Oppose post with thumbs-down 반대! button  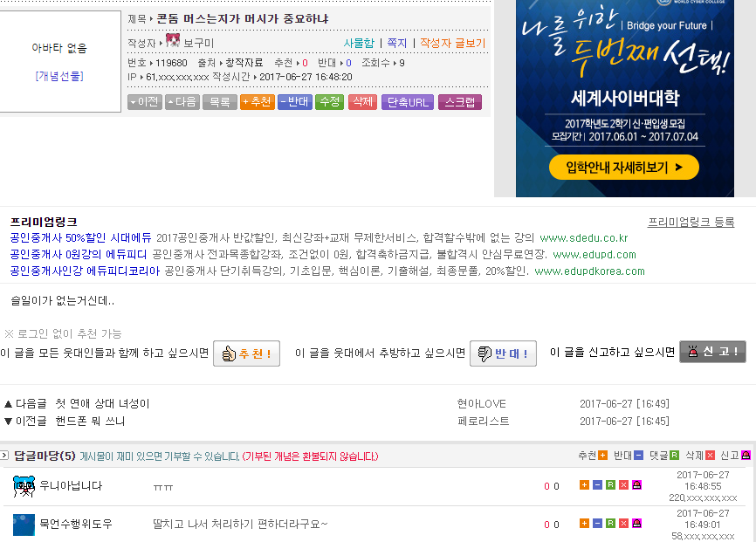[503, 353]
